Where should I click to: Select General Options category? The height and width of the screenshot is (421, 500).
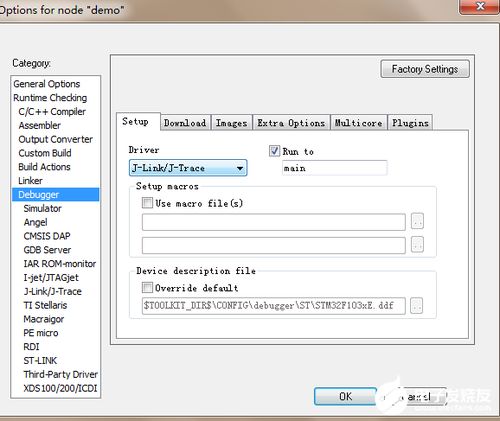coord(47,84)
